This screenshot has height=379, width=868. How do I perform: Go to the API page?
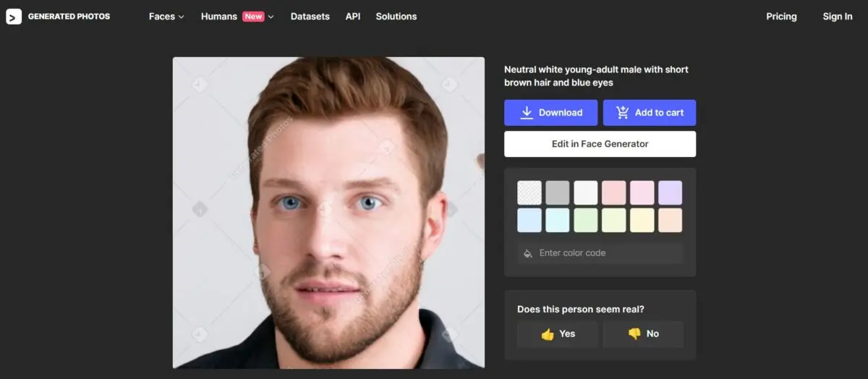(353, 17)
